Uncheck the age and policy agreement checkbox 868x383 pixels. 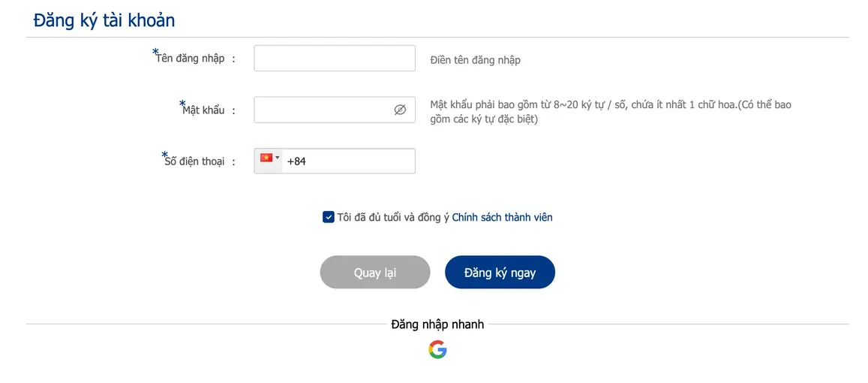[x=329, y=217]
